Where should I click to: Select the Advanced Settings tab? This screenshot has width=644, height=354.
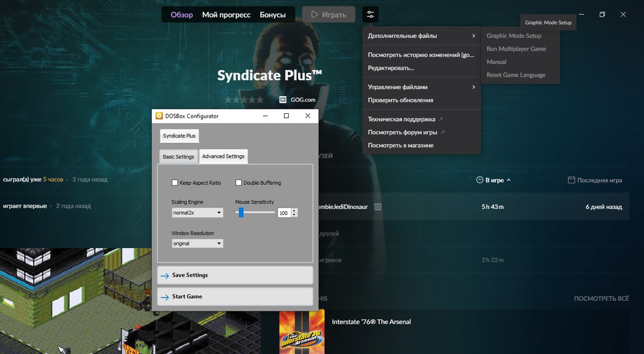[223, 156]
